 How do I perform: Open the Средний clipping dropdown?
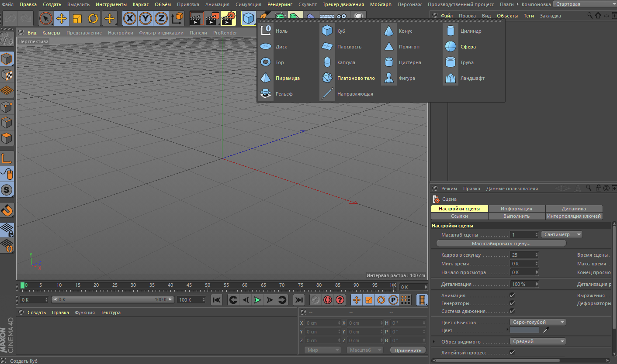538,341
